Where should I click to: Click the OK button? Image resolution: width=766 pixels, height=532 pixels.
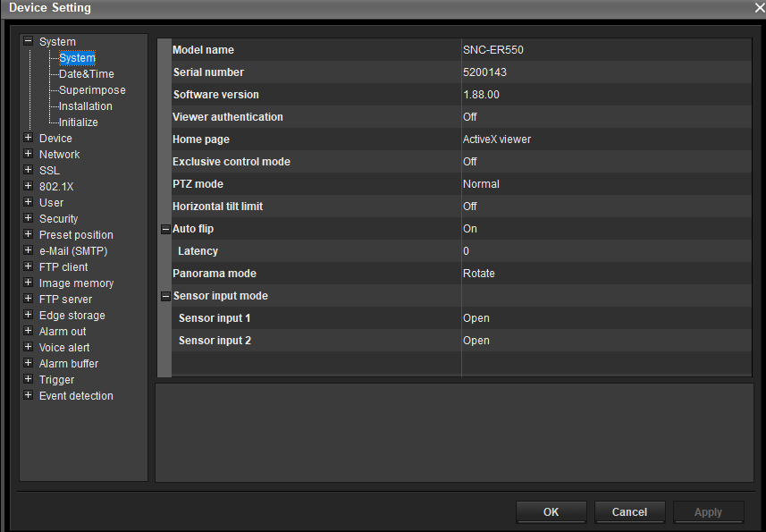coord(551,512)
